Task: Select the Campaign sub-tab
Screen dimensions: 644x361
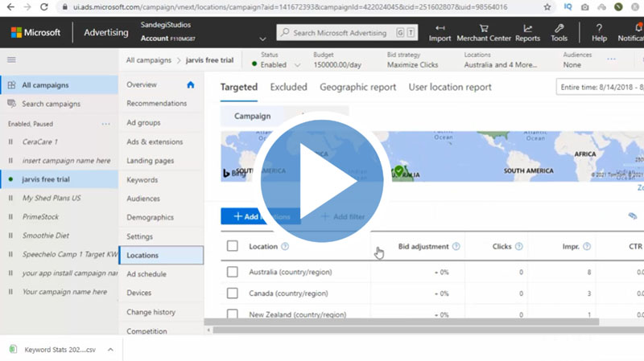Action: [252, 116]
